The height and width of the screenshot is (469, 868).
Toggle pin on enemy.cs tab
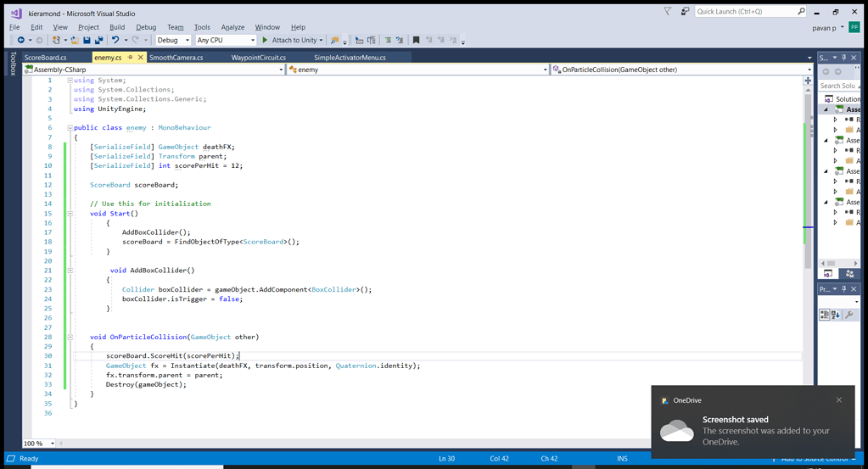pos(130,58)
